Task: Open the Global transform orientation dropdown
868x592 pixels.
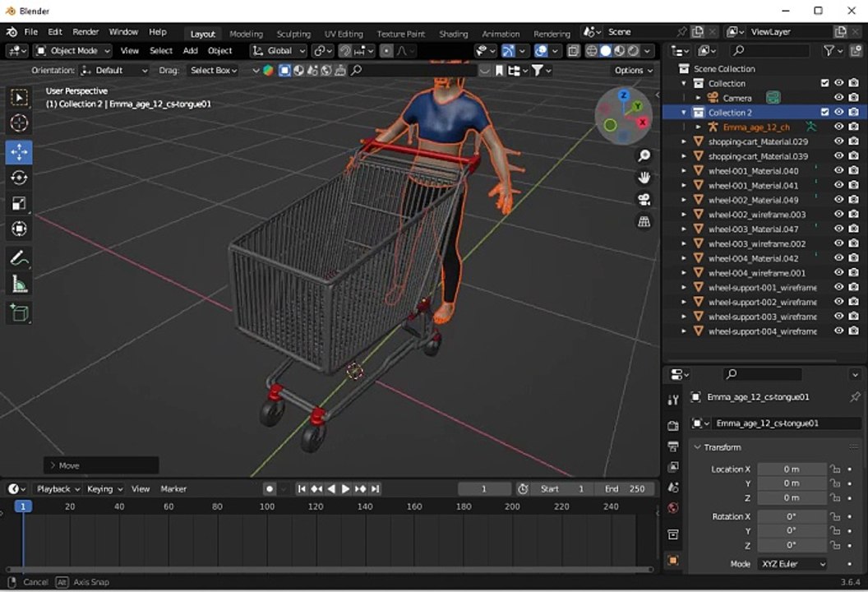Action: (279, 51)
